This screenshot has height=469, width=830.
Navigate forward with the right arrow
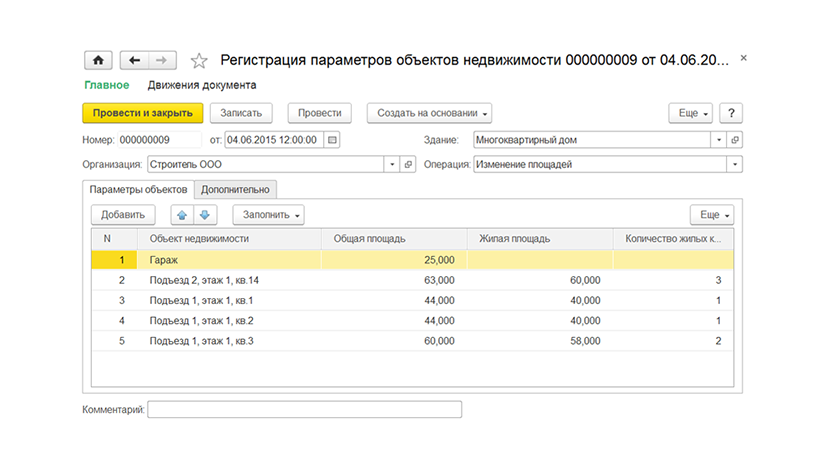point(162,60)
